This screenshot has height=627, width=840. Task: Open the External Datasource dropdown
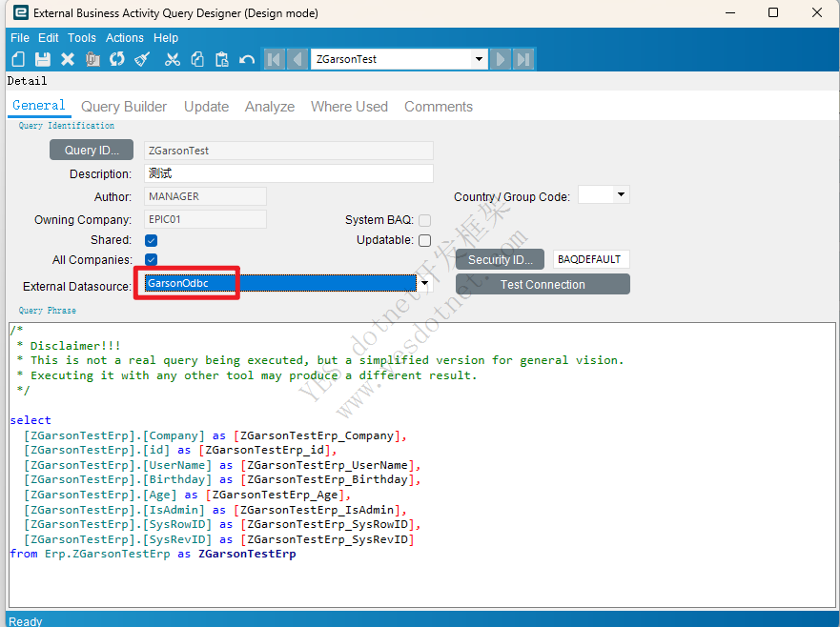tap(425, 284)
